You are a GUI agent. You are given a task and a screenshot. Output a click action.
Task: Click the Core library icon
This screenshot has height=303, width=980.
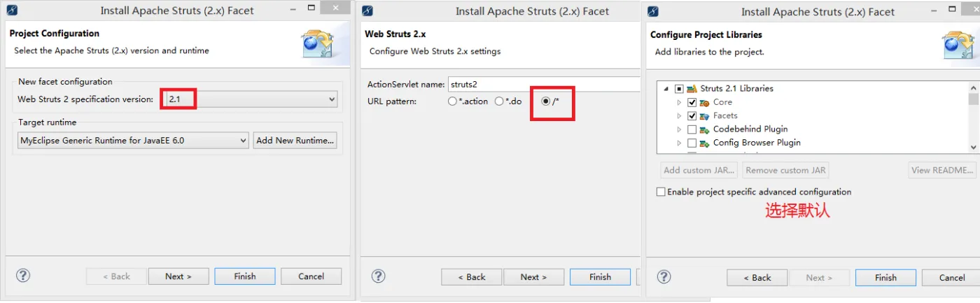(704, 102)
